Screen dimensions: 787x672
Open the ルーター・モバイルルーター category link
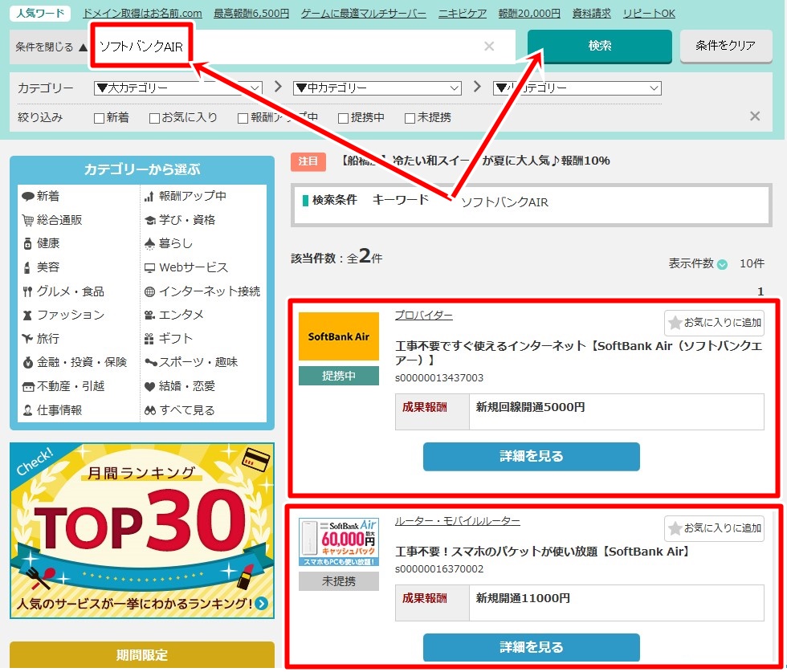(457, 521)
